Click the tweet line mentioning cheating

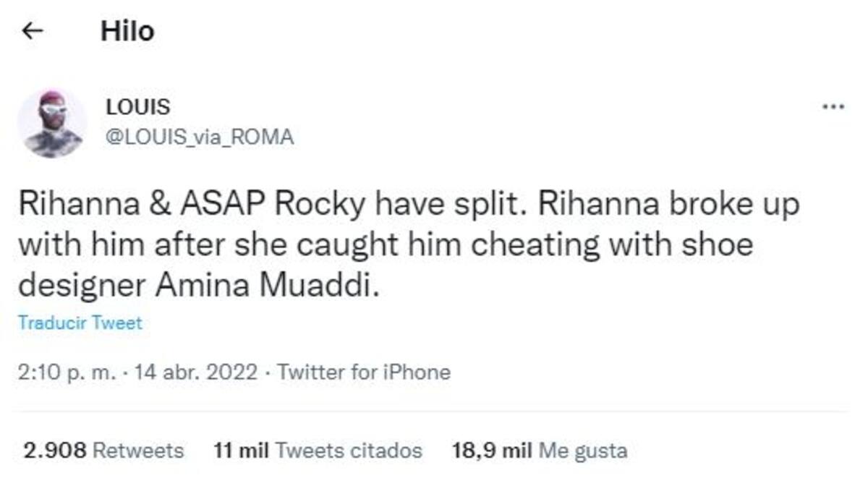point(385,246)
